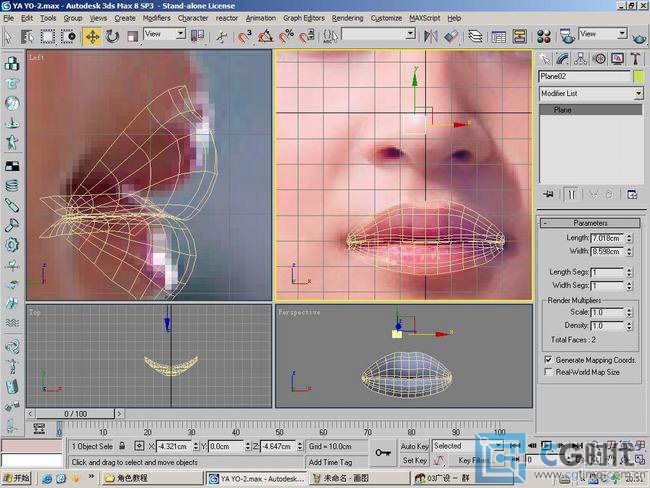Switch to Create command panel tab
Image resolution: width=650 pixels, height=488 pixels.
545,59
